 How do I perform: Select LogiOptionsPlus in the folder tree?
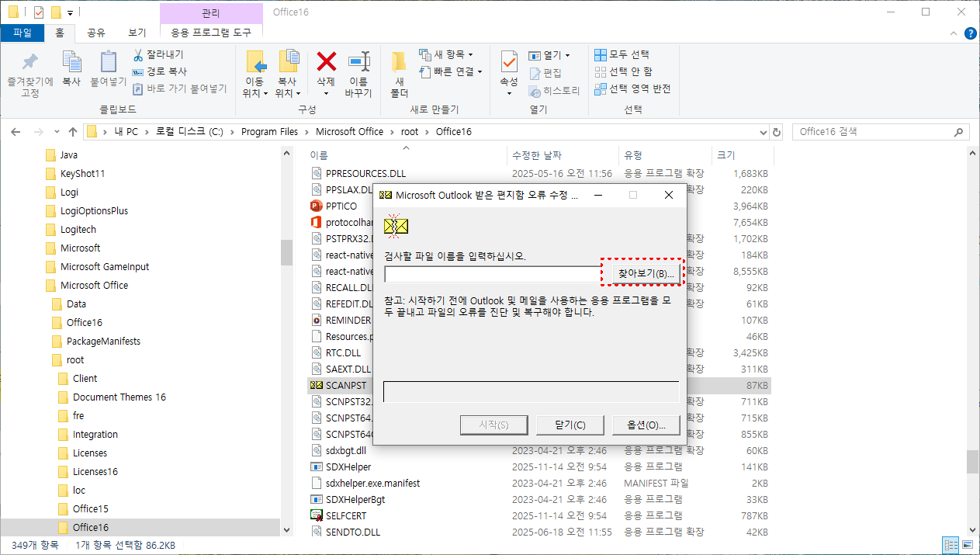tap(94, 210)
